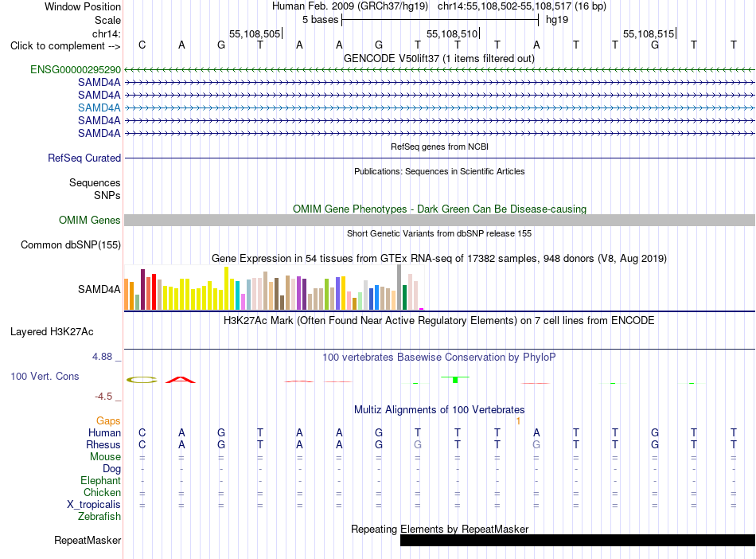Viewport: 756px width, 559px height.
Task: Open the 100 Vert. Cons track label
Action: click(x=45, y=376)
